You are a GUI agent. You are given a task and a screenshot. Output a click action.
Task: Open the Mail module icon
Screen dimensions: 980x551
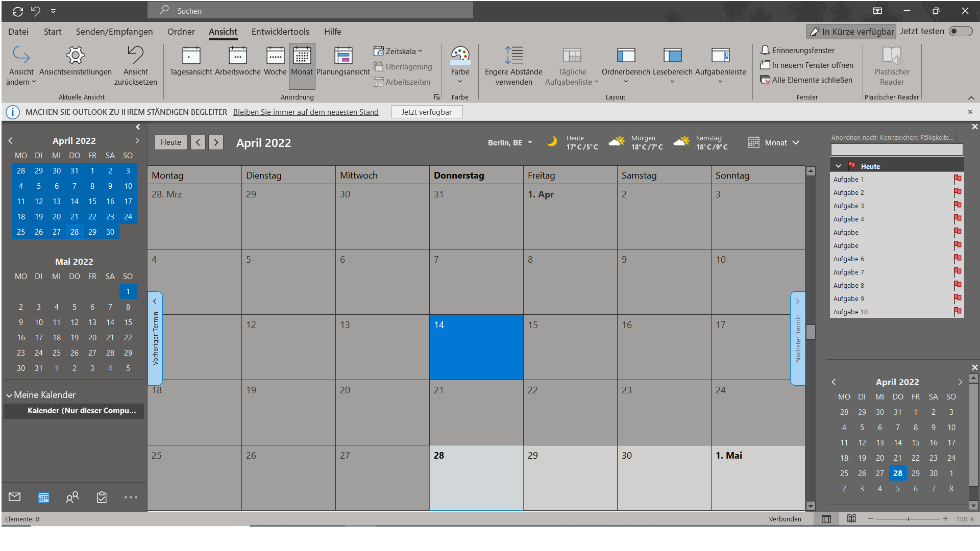(15, 497)
